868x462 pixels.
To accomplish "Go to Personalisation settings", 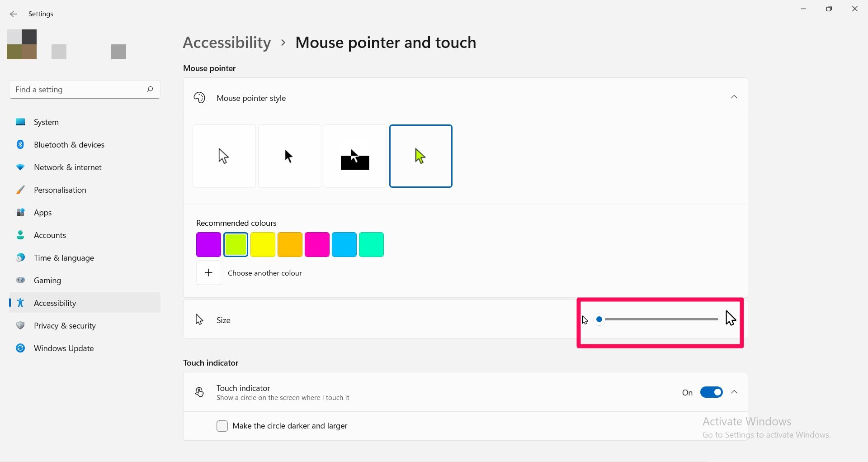I will click(x=60, y=190).
